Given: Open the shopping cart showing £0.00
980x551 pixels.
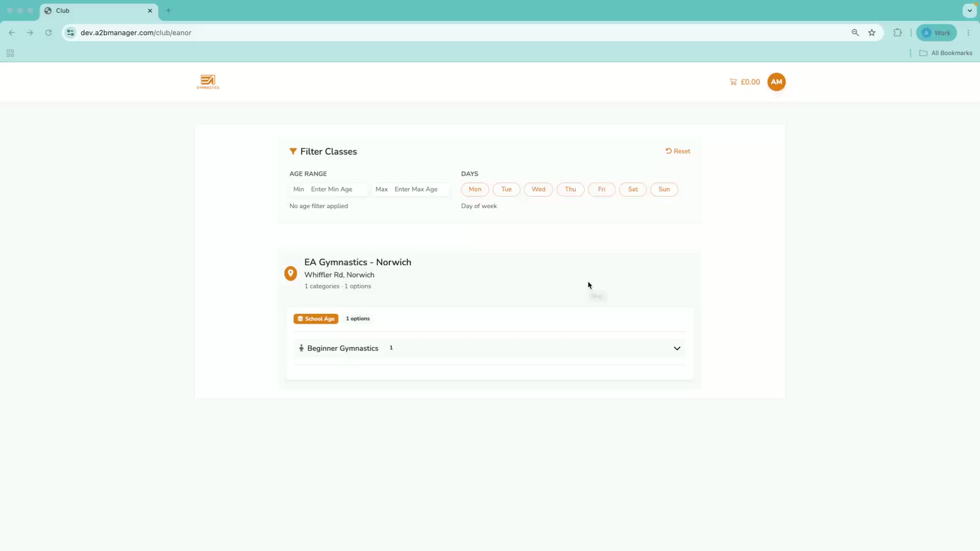Looking at the screenshot, I should 745,82.
